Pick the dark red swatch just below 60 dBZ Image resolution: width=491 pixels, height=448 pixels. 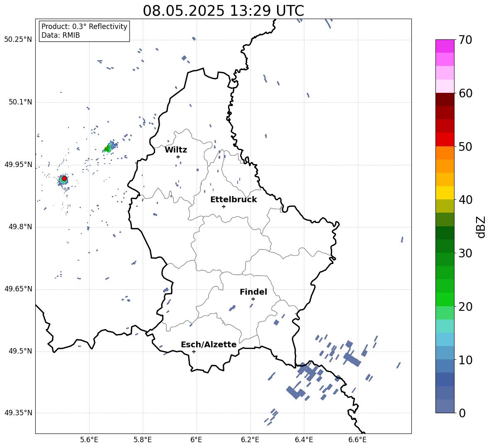445,99
